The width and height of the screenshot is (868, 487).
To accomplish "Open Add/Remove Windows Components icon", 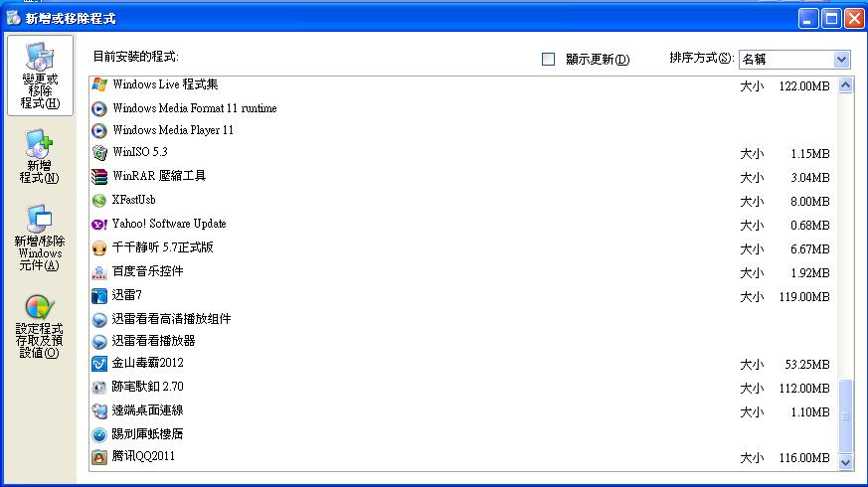I will pos(40,219).
